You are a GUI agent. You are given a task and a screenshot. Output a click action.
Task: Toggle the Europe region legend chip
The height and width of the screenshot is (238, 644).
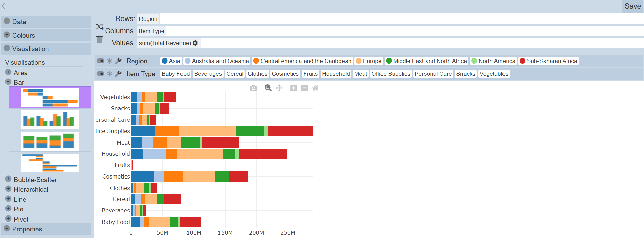point(369,61)
